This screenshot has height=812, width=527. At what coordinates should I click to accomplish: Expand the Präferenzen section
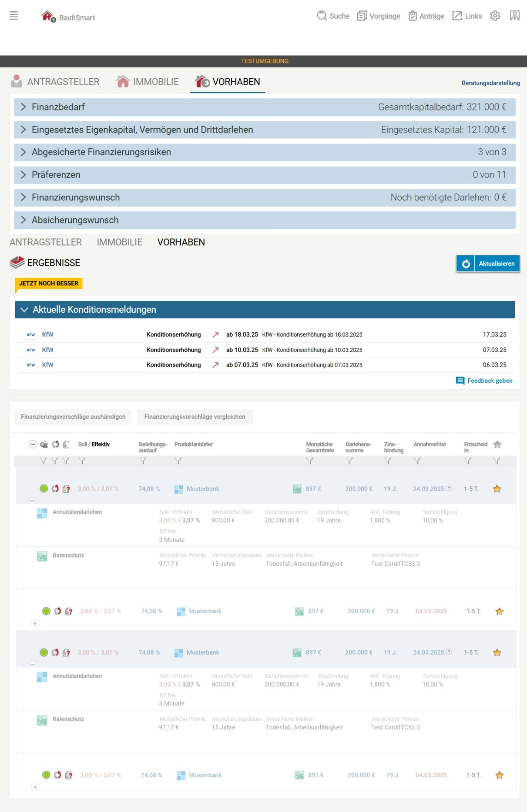pyautogui.click(x=23, y=175)
